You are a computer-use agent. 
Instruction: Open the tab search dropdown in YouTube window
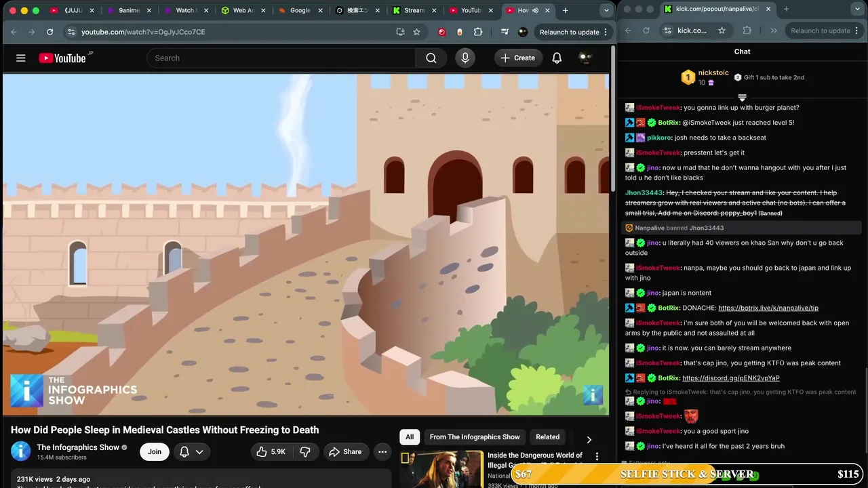(x=606, y=10)
